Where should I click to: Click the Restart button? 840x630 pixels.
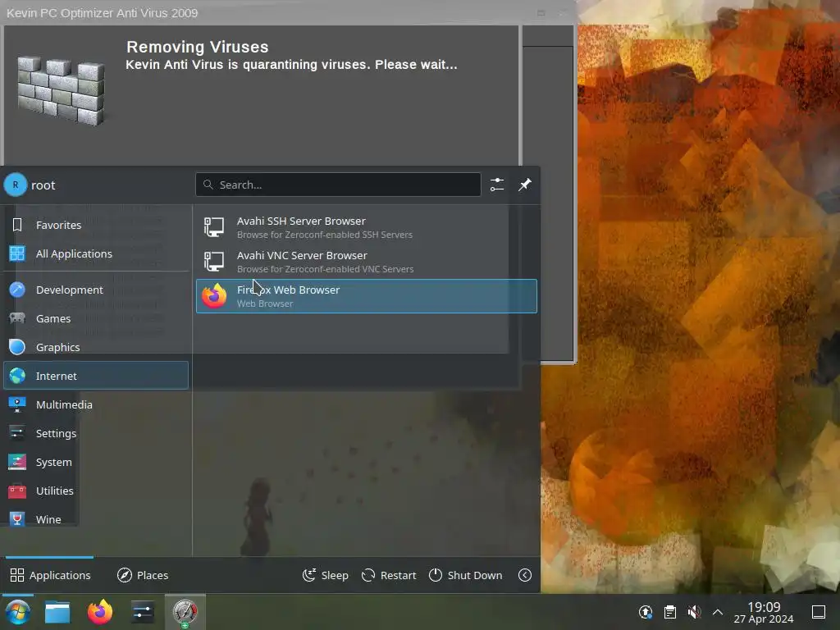[x=389, y=575]
